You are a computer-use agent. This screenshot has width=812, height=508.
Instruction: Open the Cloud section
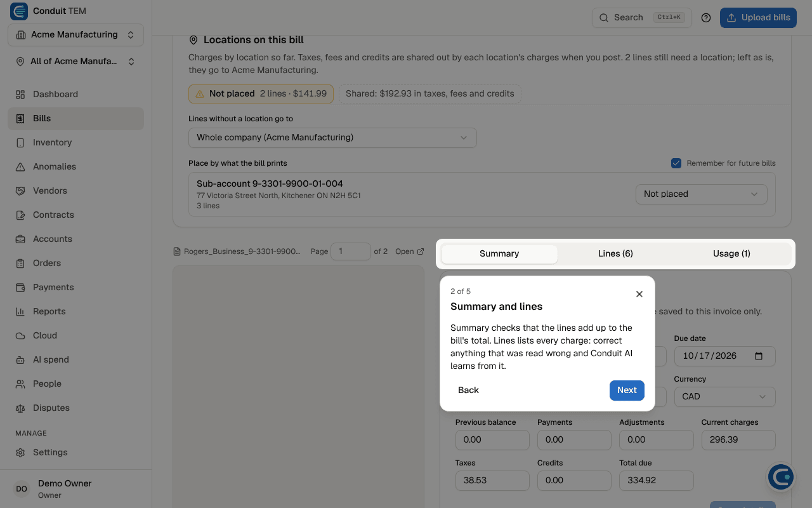click(x=75, y=335)
